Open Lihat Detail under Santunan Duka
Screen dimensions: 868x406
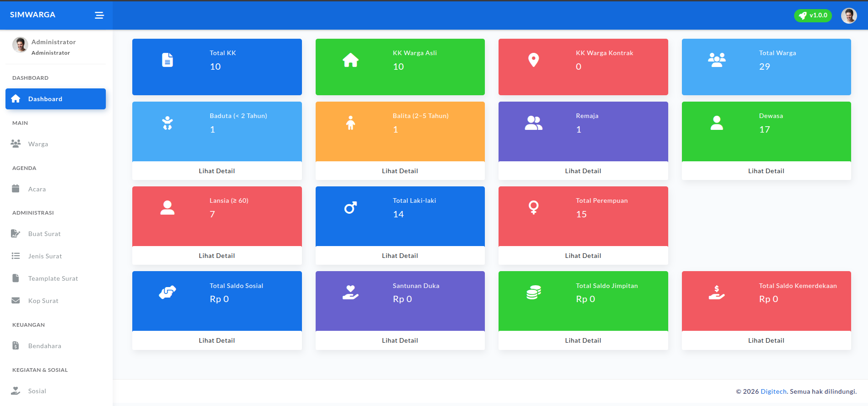[400, 340]
